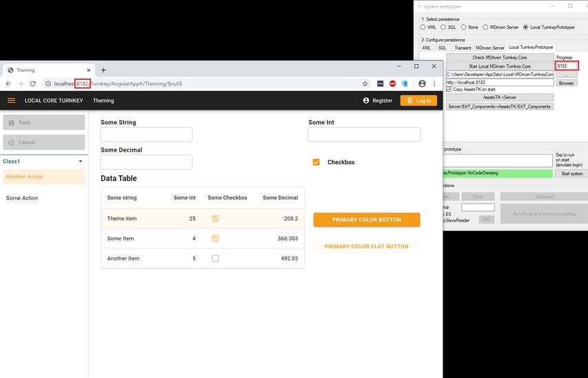Click the Some String input field
This screenshot has width=588, height=378.
(146, 135)
